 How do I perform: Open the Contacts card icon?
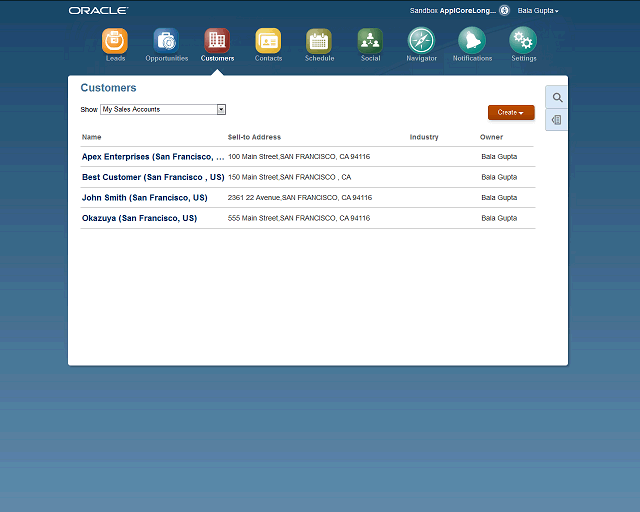[268, 41]
